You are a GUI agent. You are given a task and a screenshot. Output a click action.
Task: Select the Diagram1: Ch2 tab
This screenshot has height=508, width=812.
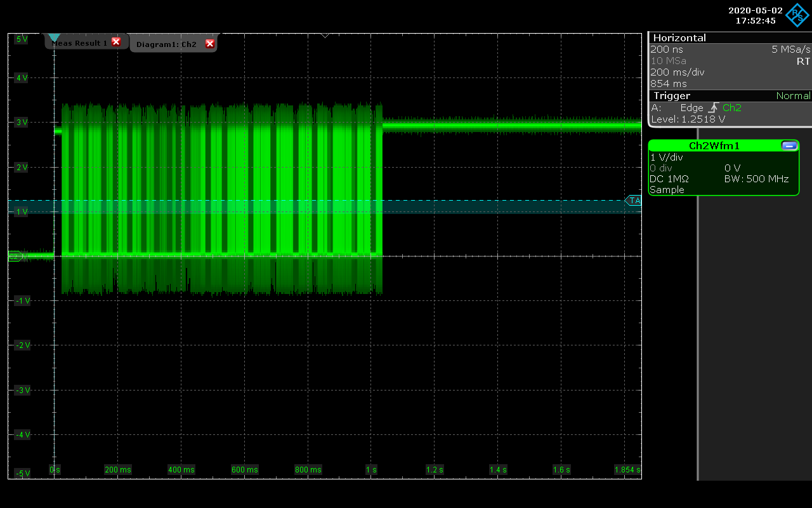point(166,44)
